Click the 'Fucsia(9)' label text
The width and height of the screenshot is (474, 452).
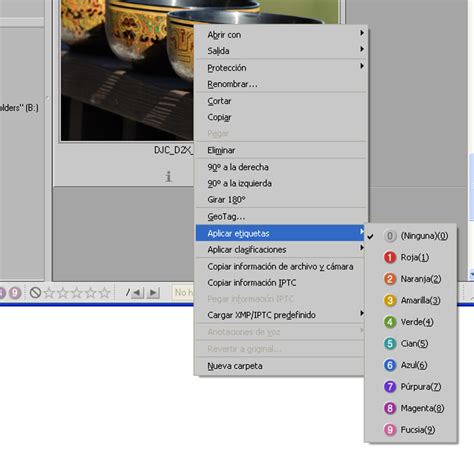coord(418,430)
